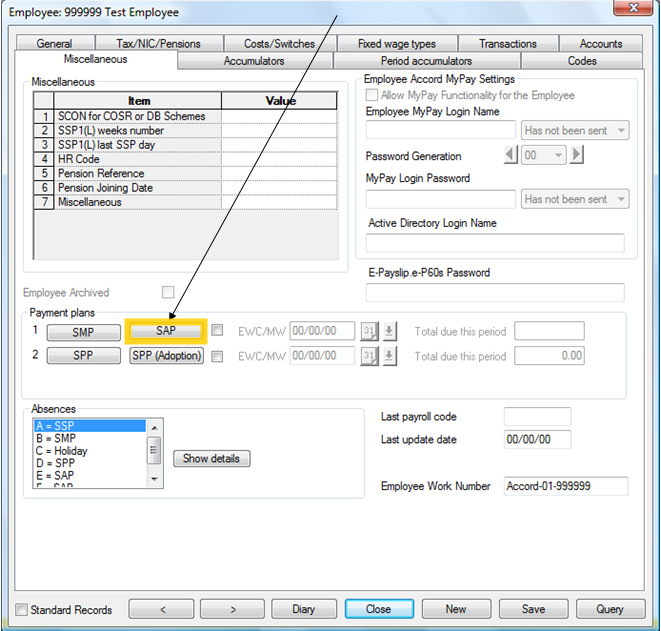
Task: Open the Period accumulators tab
Action: click(x=426, y=61)
